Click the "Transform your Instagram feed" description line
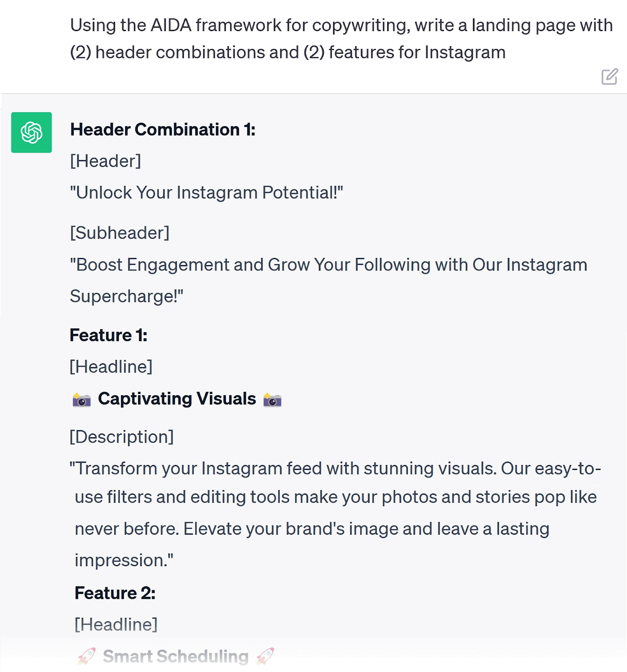Viewport: 627px width, 672px height. 335,468
